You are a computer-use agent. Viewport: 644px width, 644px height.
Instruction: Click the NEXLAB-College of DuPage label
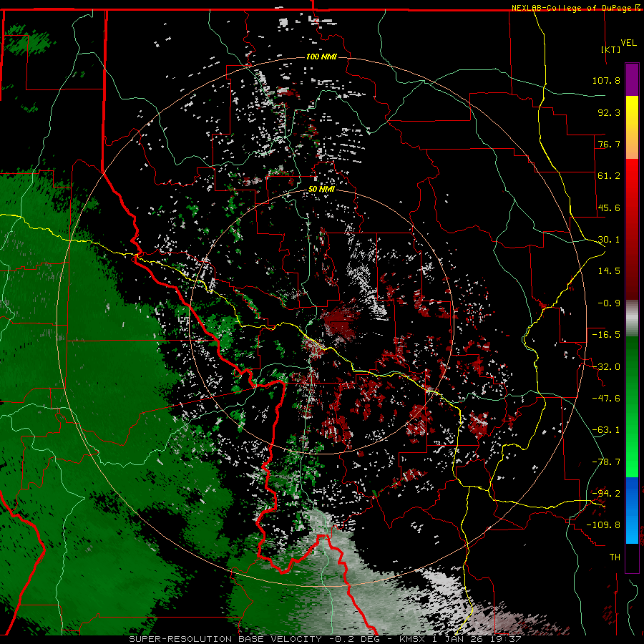tap(573, 8)
